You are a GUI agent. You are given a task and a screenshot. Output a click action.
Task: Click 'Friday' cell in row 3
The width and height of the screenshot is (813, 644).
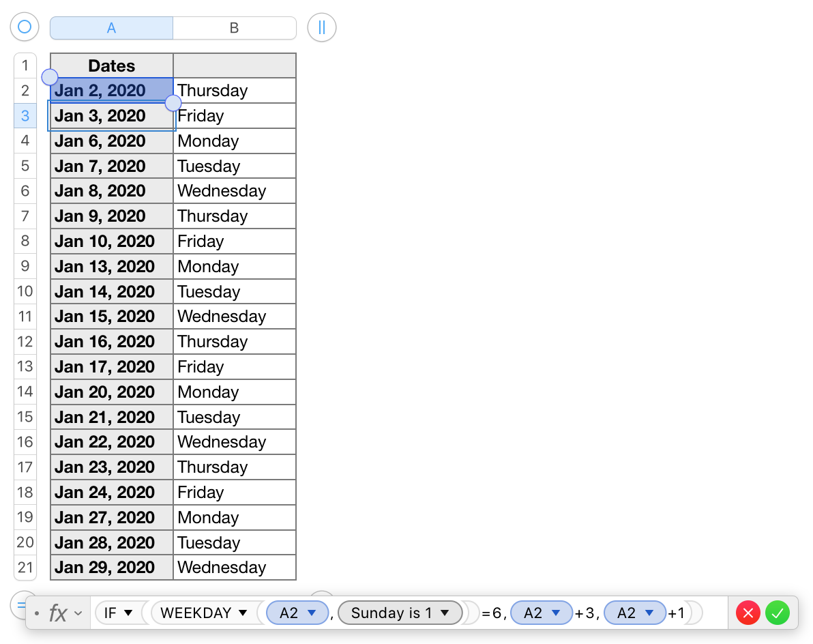(235, 115)
